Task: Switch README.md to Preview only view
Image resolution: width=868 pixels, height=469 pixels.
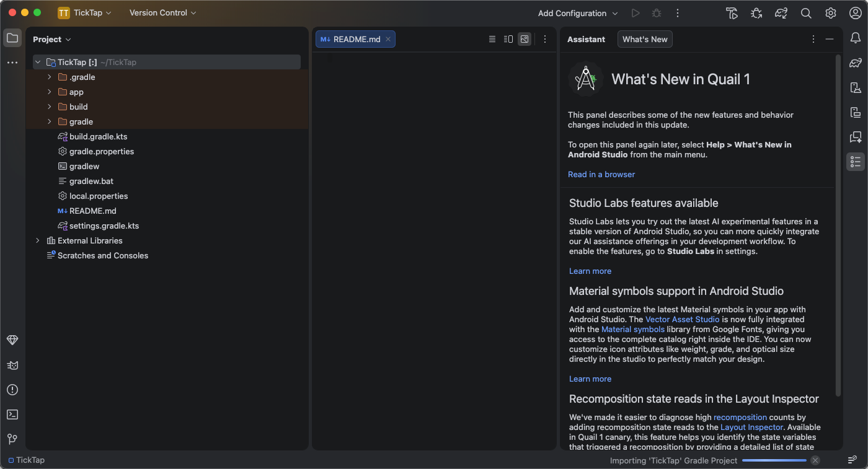Action: (525, 39)
